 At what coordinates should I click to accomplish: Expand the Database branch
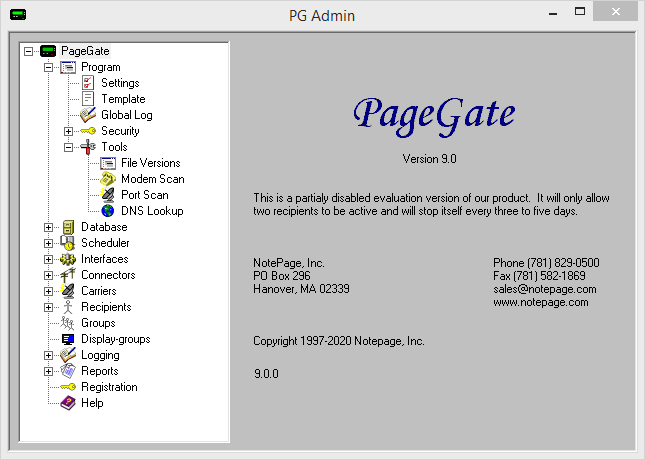pos(49,227)
